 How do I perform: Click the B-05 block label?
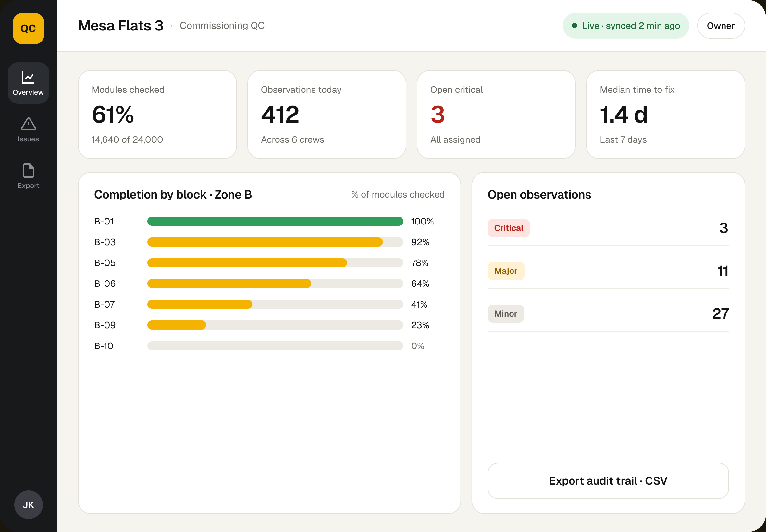105,263
